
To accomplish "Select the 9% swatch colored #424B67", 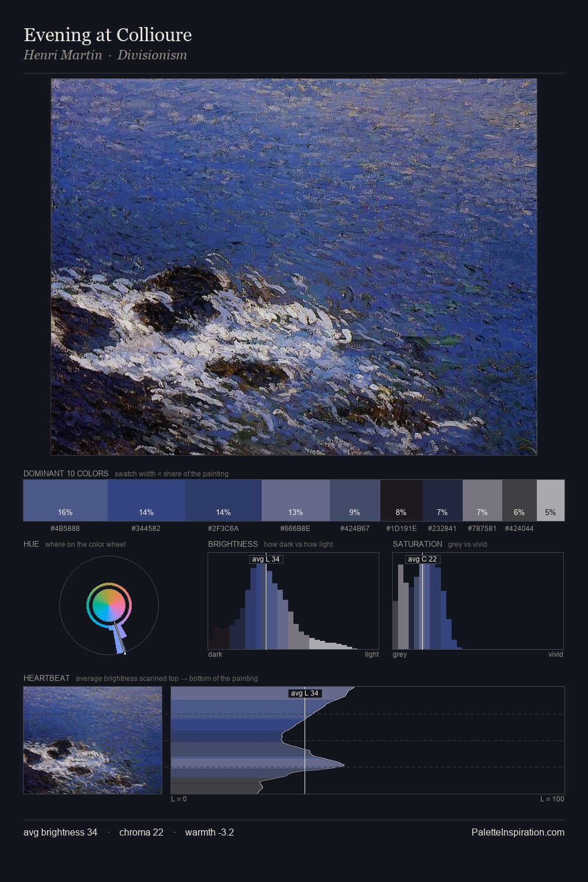I will click(355, 500).
